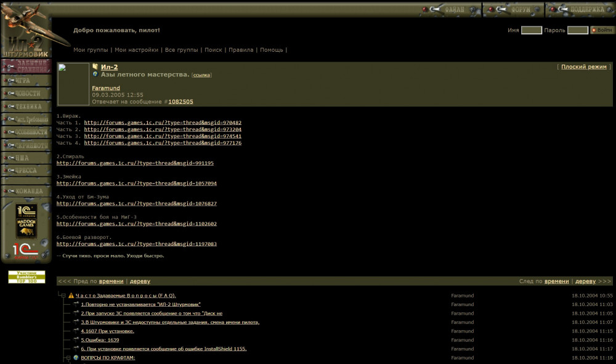Go to previous message by времени
616x364 pixels.
(111, 281)
